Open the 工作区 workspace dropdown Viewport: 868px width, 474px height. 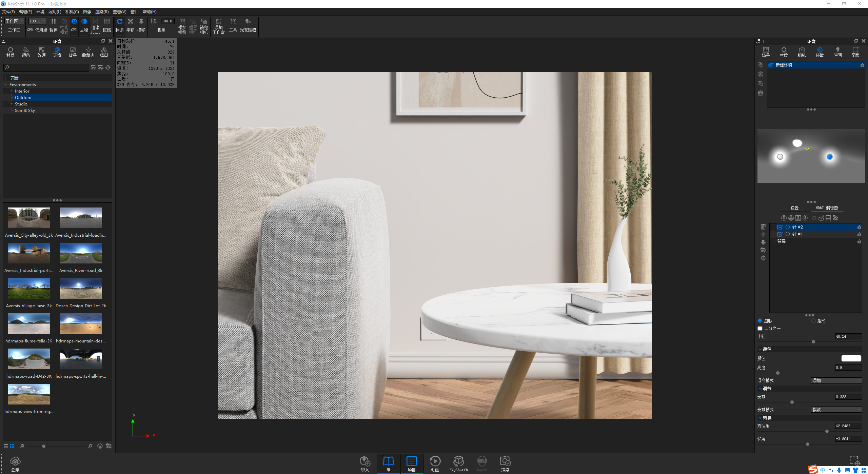[x=14, y=21]
